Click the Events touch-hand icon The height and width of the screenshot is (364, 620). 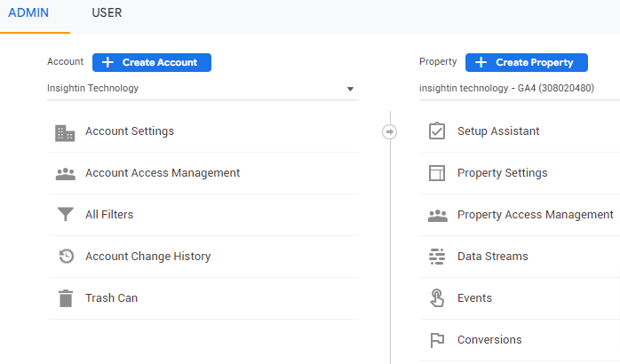(x=436, y=298)
